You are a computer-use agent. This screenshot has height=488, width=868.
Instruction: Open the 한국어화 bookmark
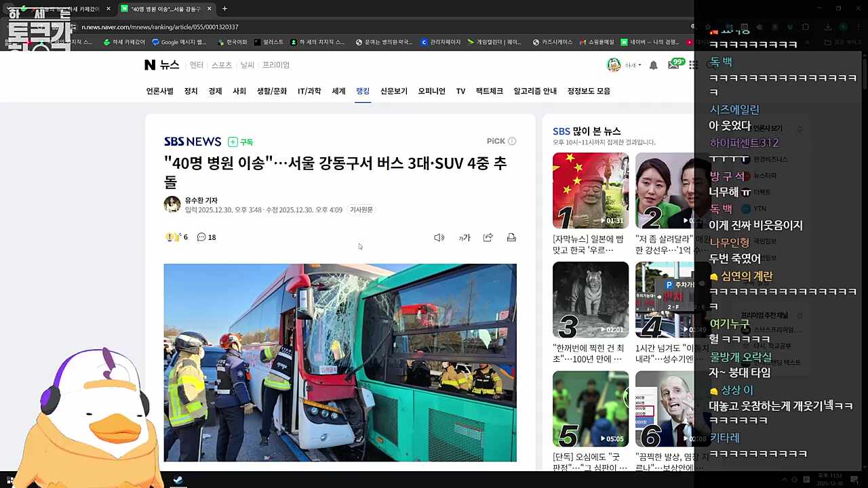pyautogui.click(x=232, y=42)
